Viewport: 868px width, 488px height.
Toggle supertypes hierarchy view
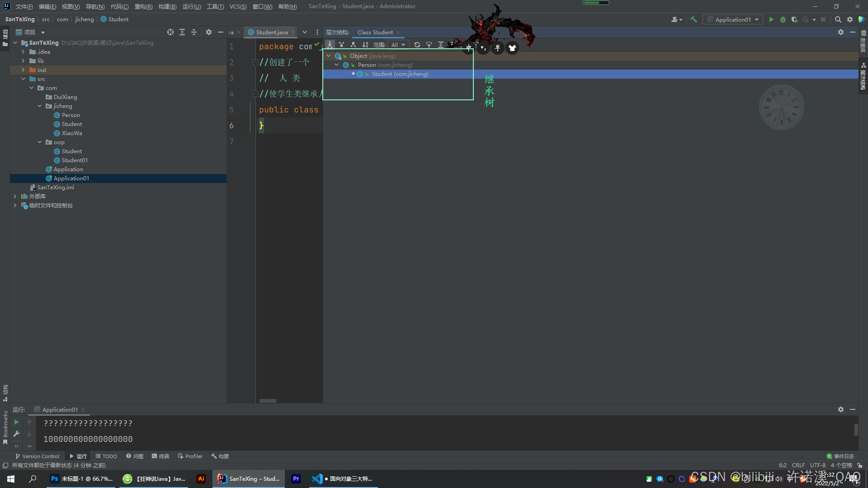tap(342, 45)
